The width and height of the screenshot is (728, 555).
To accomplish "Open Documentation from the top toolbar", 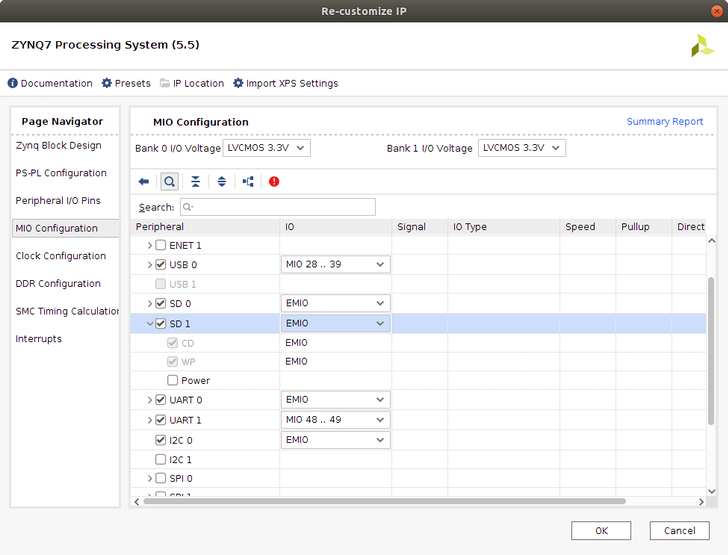I will (x=50, y=83).
